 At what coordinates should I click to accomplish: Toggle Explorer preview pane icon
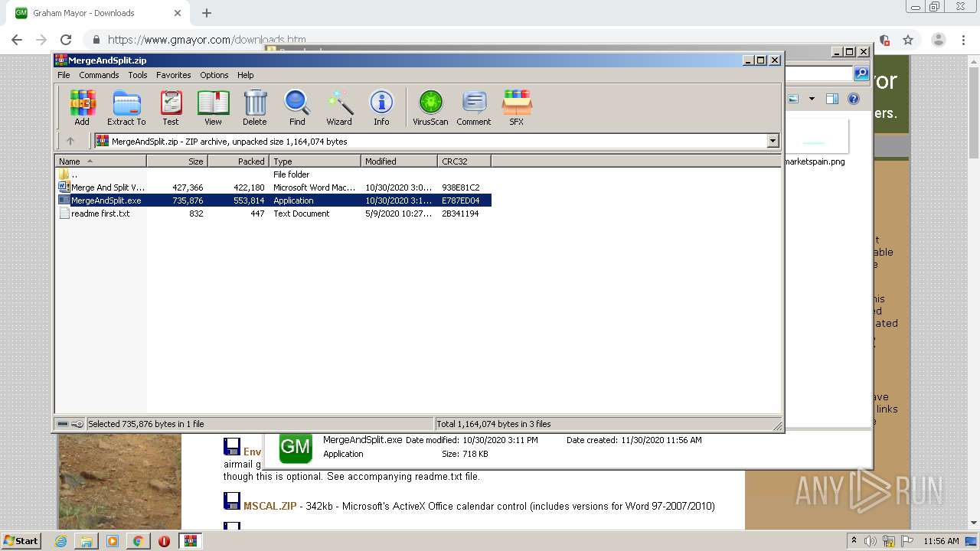[x=832, y=99]
